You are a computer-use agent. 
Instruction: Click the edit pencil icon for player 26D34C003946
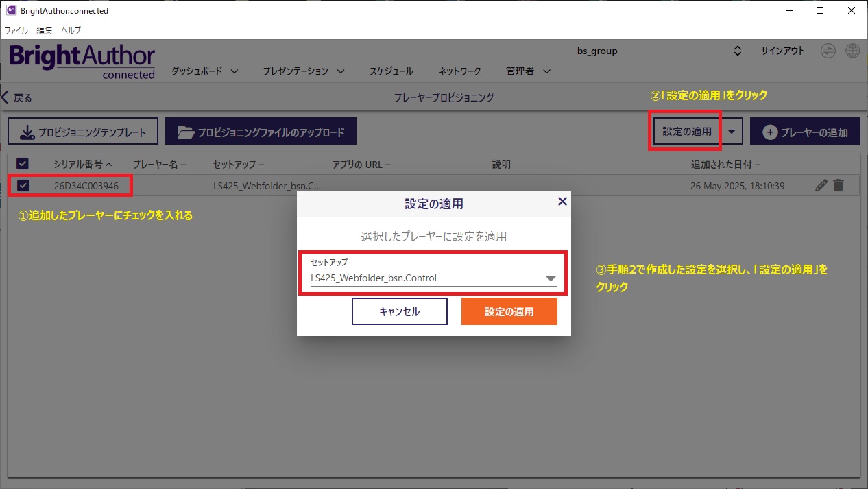[x=821, y=185]
